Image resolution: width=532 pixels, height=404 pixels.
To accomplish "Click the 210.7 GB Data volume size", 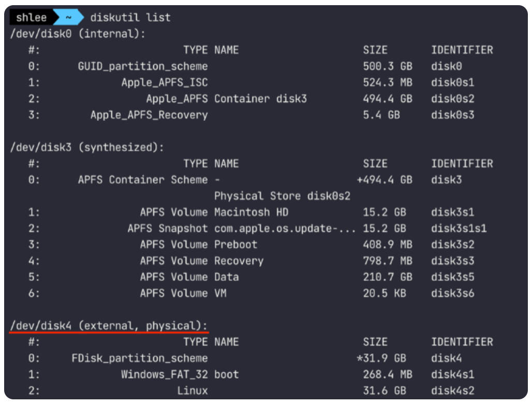I will point(388,277).
